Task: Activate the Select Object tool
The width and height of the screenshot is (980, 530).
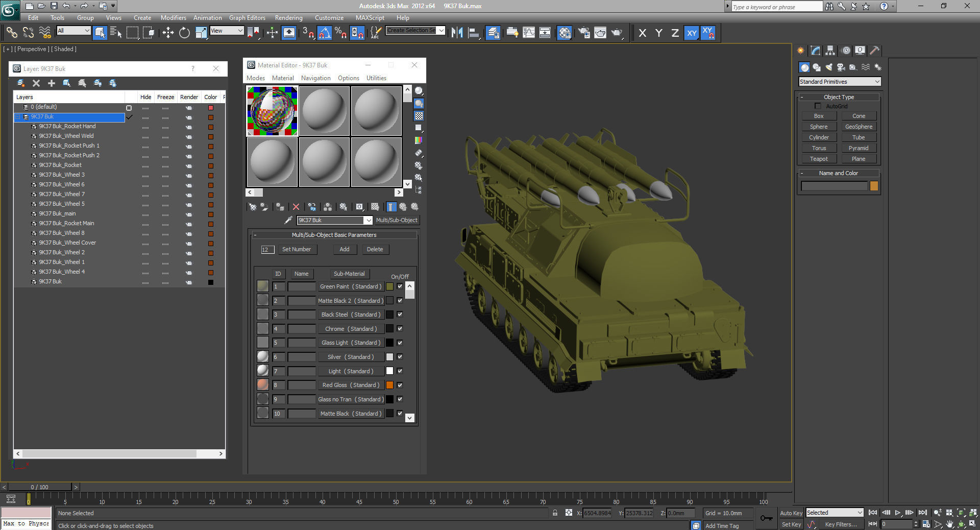Action: point(100,33)
